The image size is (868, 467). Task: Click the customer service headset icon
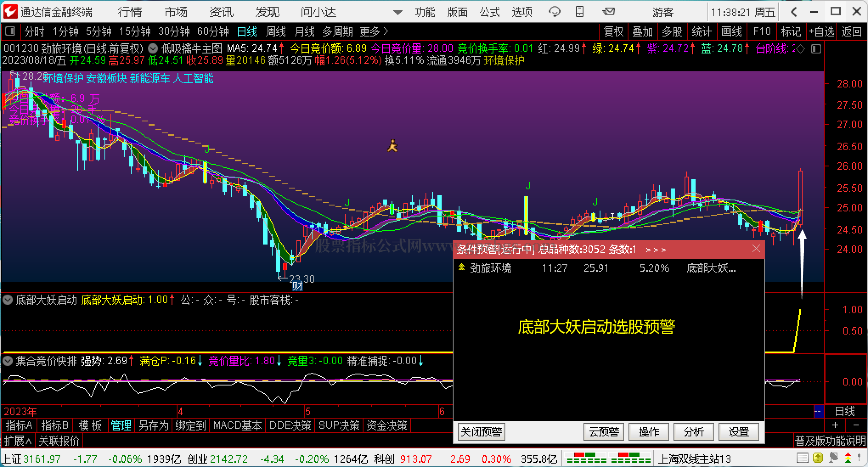pos(554,12)
